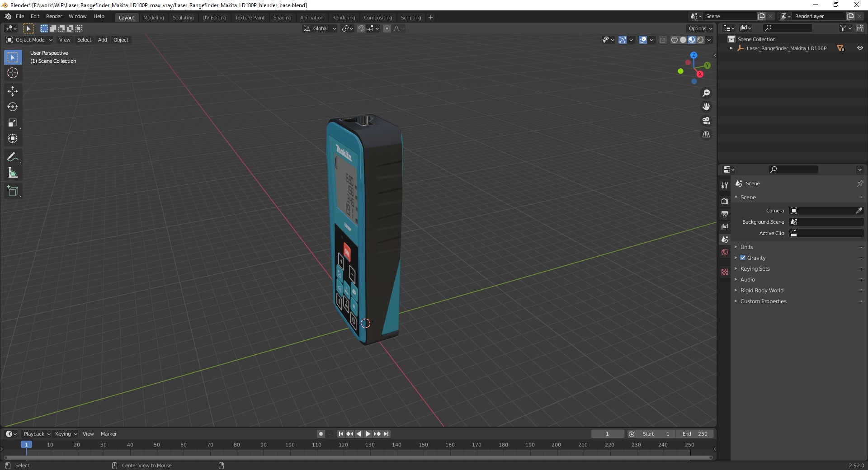This screenshot has width=868, height=470.
Task: Open the Render menu
Action: (x=54, y=16)
